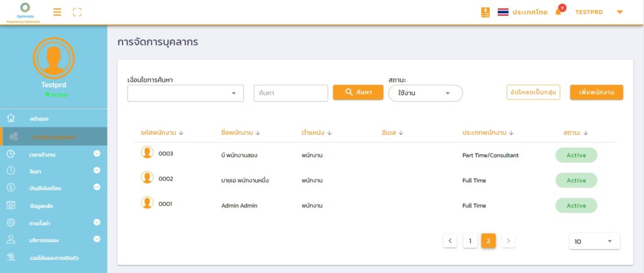644x273 pixels.
Task: Toggle the hamburger sidebar menu
Action: click(57, 12)
